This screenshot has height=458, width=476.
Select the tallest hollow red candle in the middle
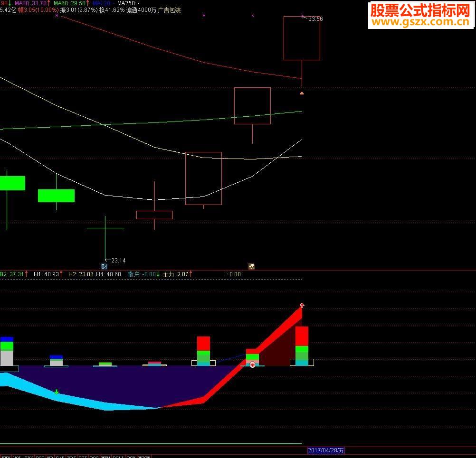[x=203, y=178]
